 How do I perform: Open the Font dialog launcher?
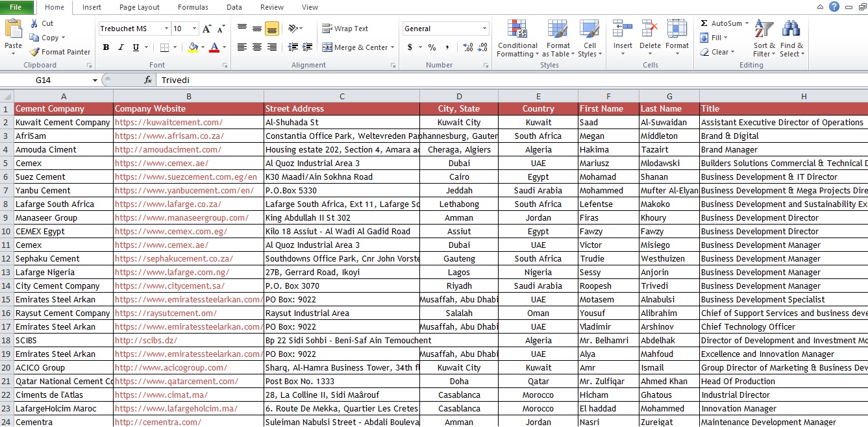point(225,66)
